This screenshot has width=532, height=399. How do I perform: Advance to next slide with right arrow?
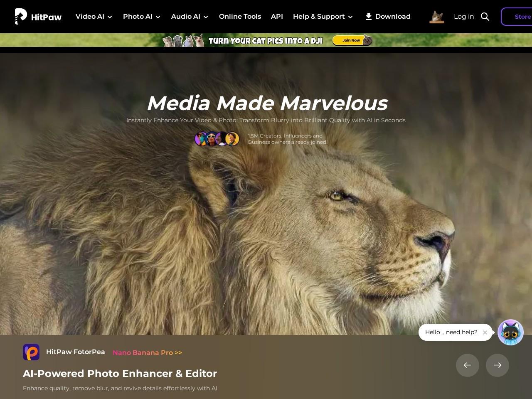(498, 365)
